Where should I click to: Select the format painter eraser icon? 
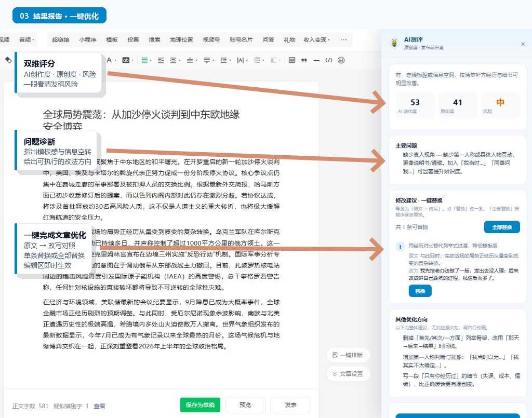tap(8, 60)
